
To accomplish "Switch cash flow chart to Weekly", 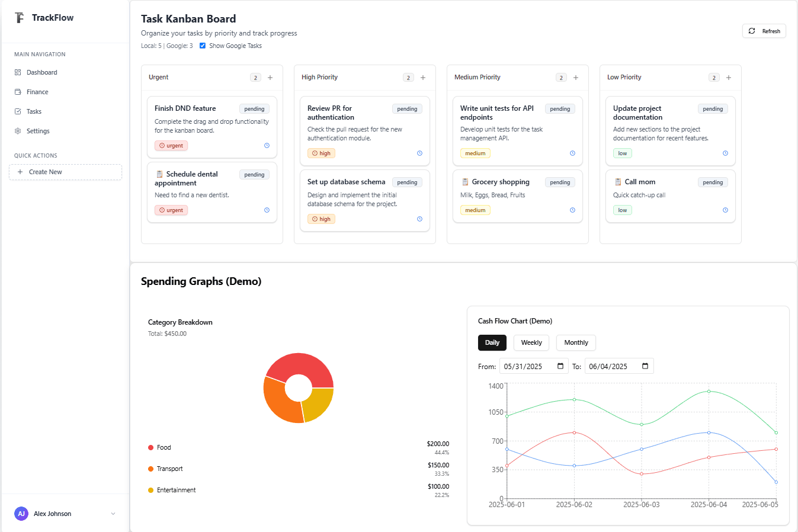I will click(531, 342).
